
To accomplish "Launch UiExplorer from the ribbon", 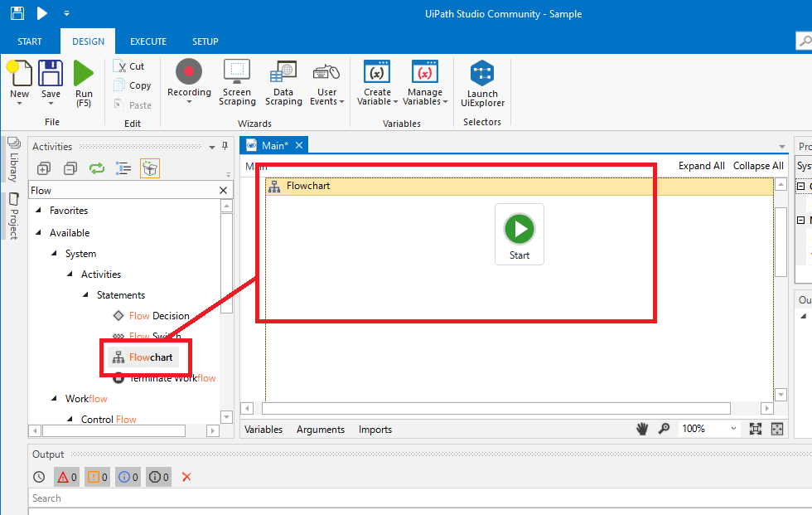I will [482, 73].
